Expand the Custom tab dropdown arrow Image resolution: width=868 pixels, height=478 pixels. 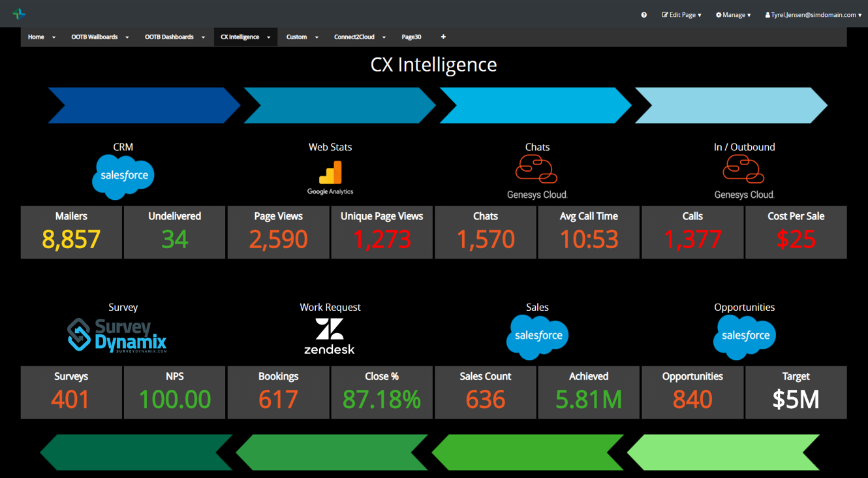(x=317, y=37)
